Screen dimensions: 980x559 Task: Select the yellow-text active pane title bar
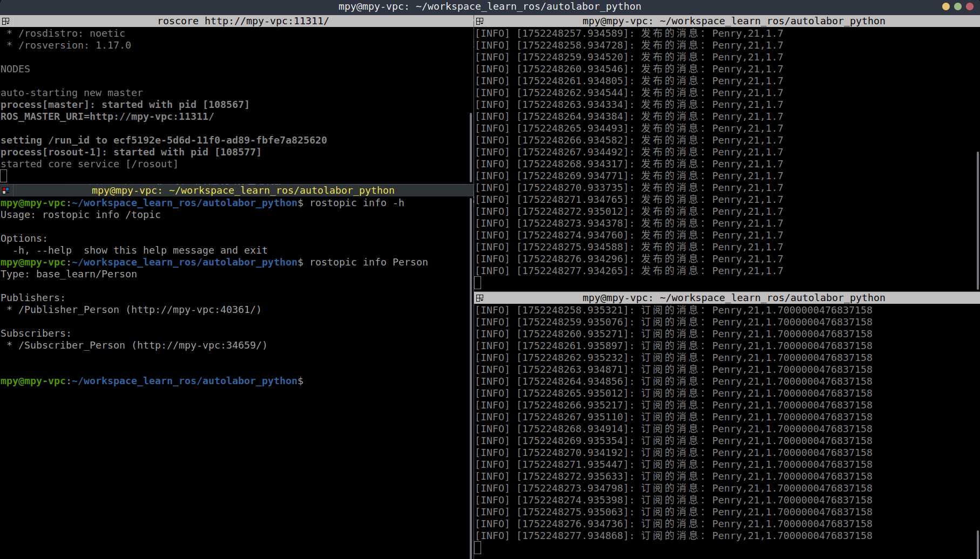tap(243, 190)
